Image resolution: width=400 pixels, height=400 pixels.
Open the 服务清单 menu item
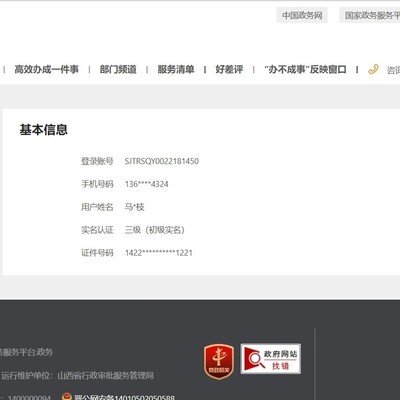point(176,69)
